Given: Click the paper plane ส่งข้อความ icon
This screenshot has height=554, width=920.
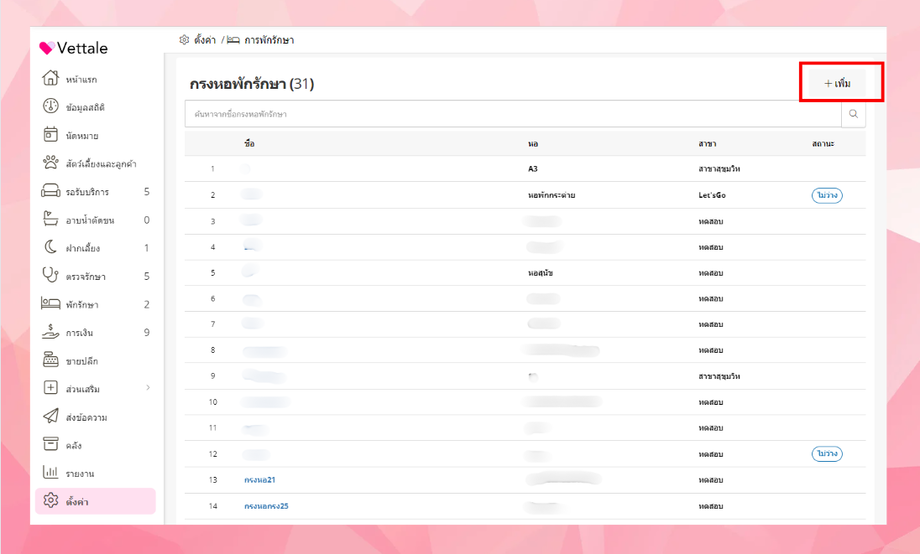Looking at the screenshot, I should coord(51,416).
